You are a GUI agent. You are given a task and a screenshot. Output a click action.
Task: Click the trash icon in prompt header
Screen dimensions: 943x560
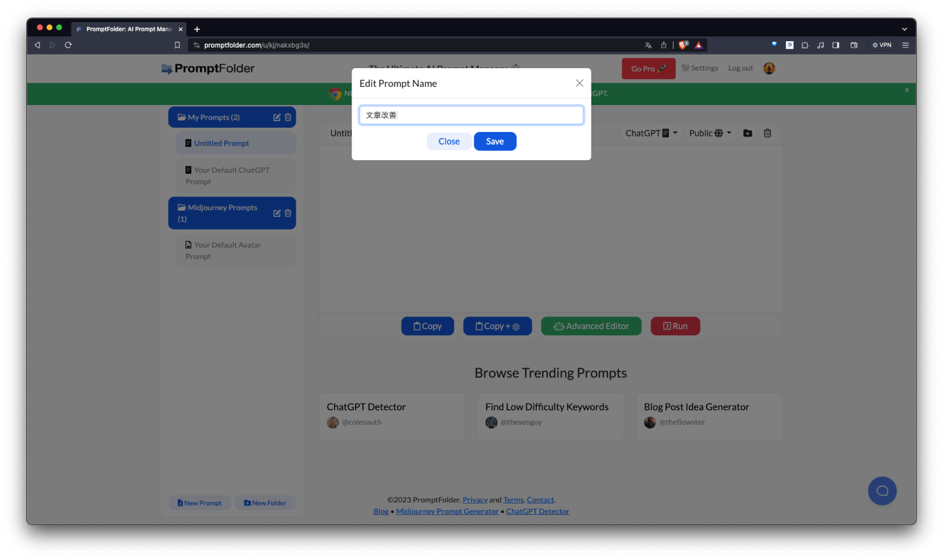767,133
